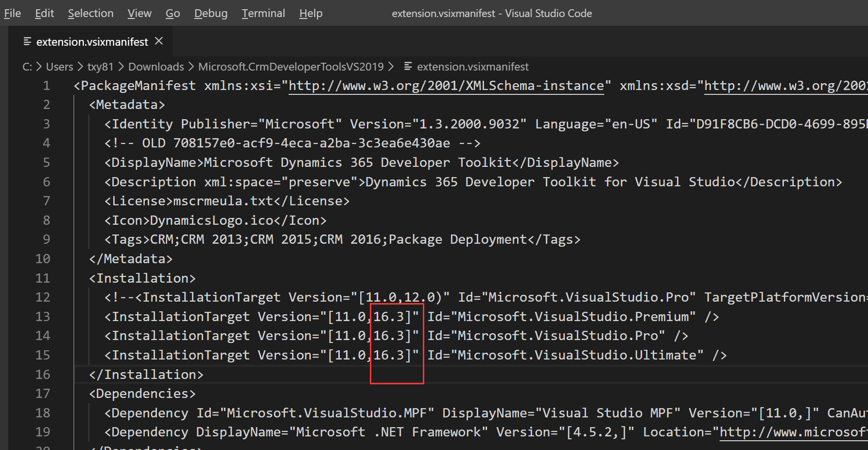Close the extension.vsixmanifest tab
The width and height of the screenshot is (868, 450).
158,41
